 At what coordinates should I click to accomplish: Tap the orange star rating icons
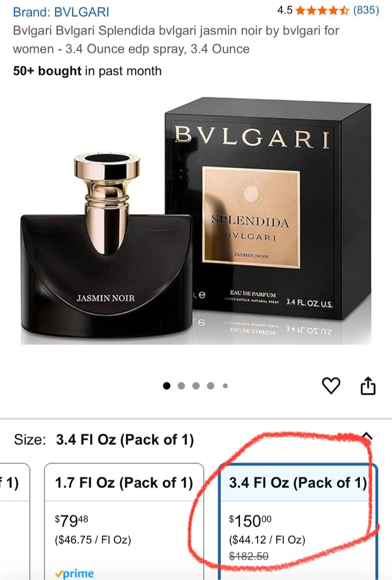(x=322, y=10)
